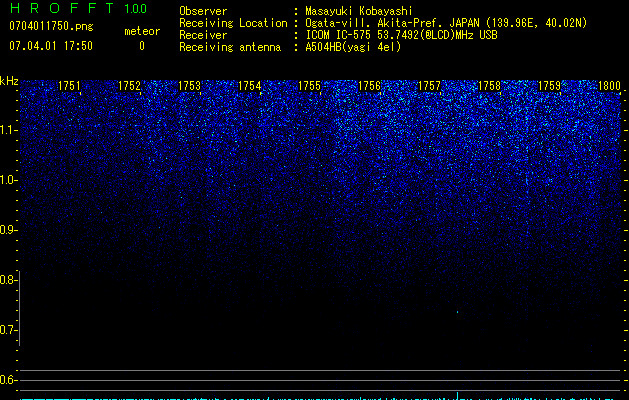629x400 pixels.
Task: Click the Observer label
Action: tap(203, 11)
